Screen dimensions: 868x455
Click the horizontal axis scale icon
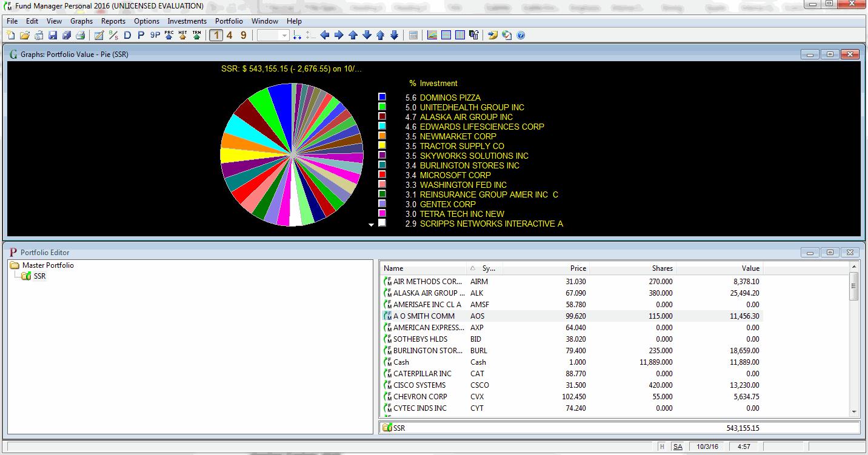click(297, 35)
